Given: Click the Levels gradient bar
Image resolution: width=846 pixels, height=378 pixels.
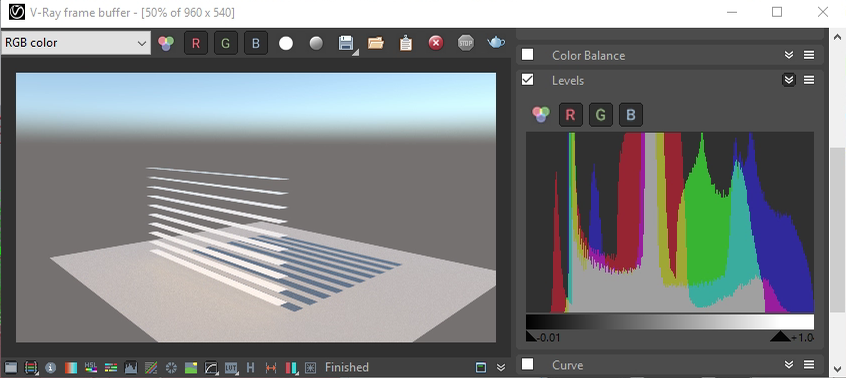Looking at the screenshot, I should [x=670, y=322].
